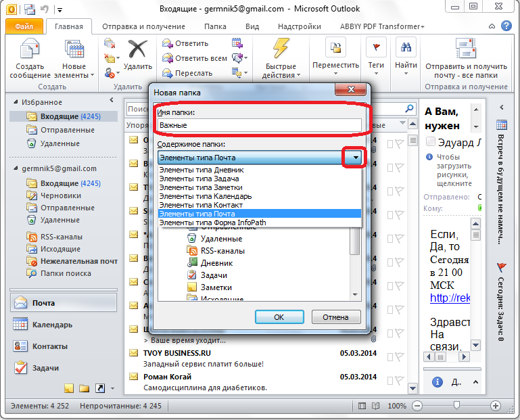Click the http://rek link in reading pane
The image size is (520, 420).
click(x=450, y=298)
